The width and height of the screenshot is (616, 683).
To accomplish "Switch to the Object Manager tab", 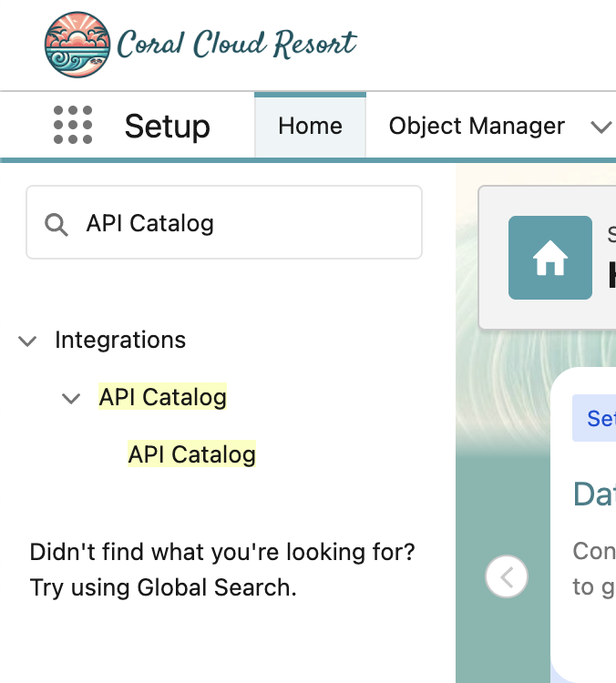I will click(477, 126).
